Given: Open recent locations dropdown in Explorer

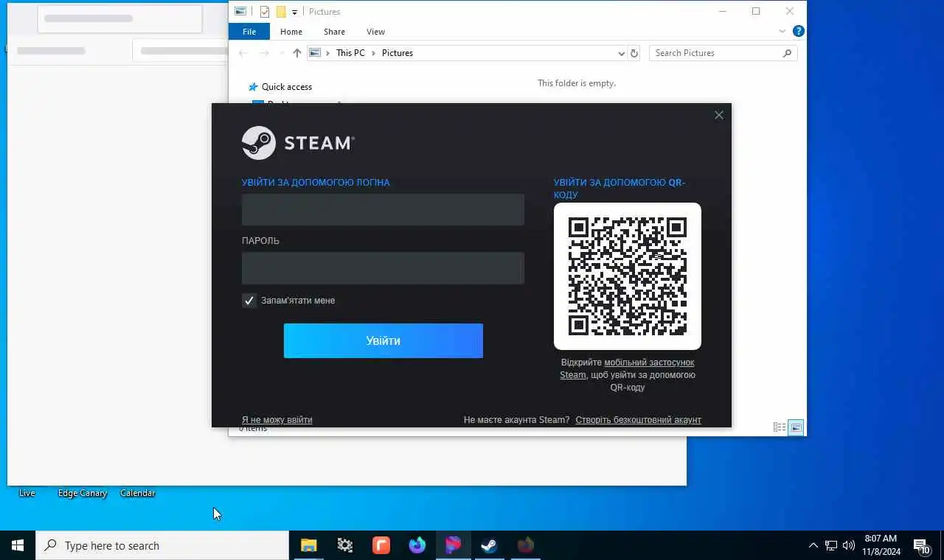Looking at the screenshot, I should point(281,53).
